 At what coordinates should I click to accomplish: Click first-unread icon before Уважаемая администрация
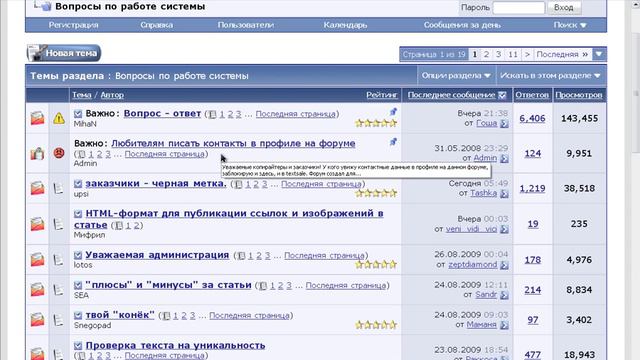[x=78, y=256]
